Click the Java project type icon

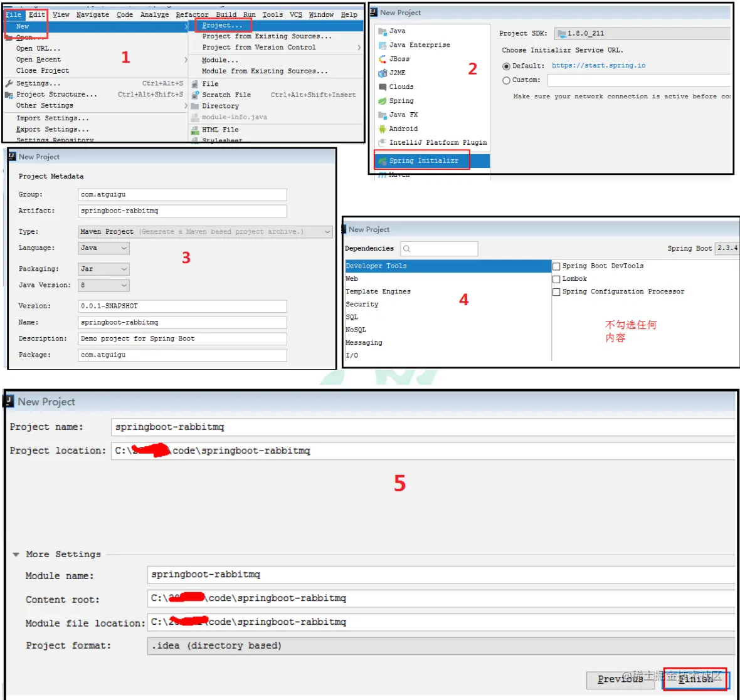coord(383,31)
